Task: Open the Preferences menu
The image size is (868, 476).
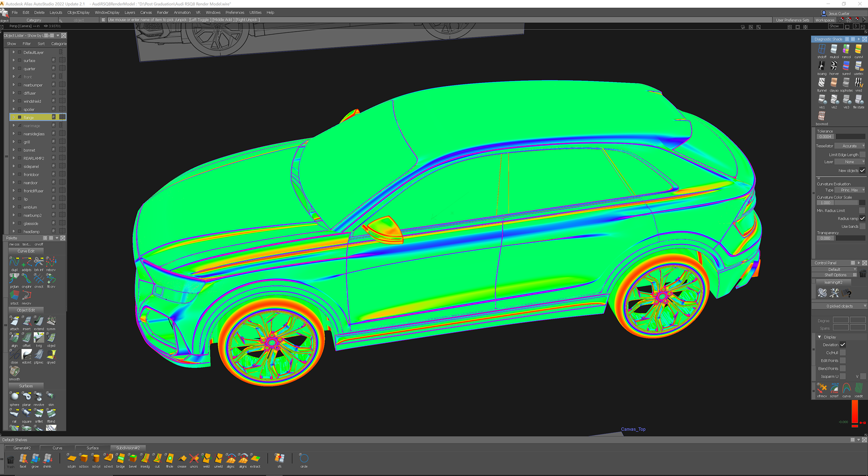Action: pyautogui.click(x=235, y=13)
